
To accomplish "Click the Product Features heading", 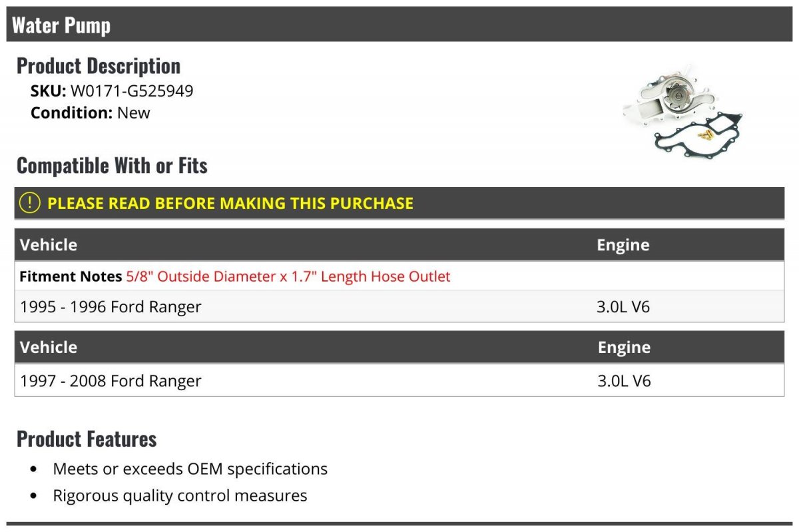I will [x=87, y=439].
